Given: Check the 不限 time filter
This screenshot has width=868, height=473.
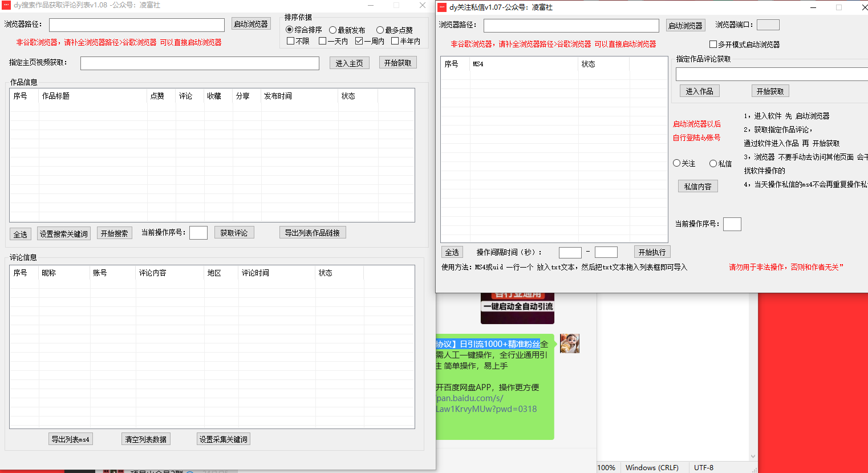Looking at the screenshot, I should click(290, 41).
